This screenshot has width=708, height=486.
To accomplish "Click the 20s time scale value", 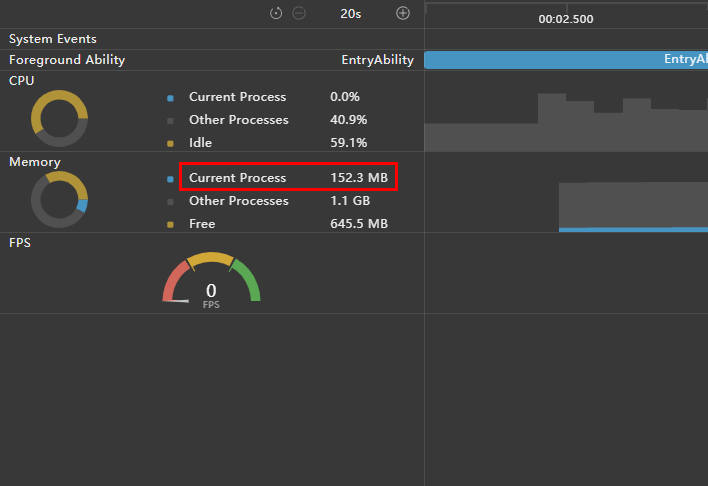I will pyautogui.click(x=350, y=13).
